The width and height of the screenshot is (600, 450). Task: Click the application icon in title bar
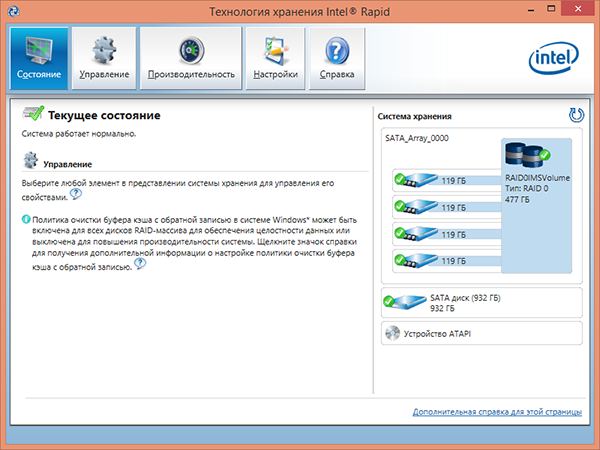click(x=13, y=11)
